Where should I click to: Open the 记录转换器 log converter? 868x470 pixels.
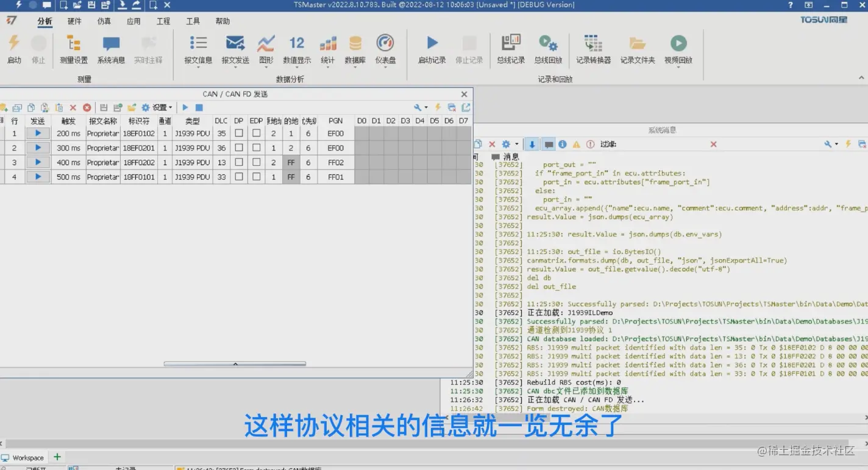tap(593, 49)
